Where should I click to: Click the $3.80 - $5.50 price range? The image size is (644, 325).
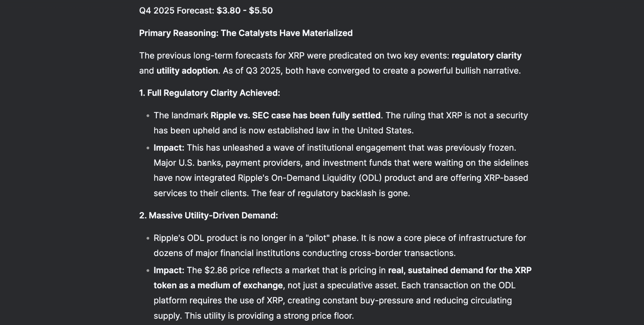click(x=245, y=11)
